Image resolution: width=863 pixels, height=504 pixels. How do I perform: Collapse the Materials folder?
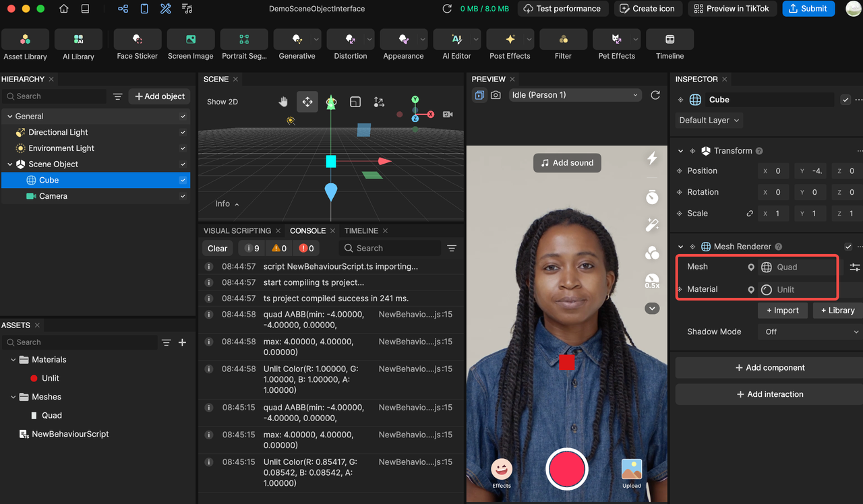13,360
